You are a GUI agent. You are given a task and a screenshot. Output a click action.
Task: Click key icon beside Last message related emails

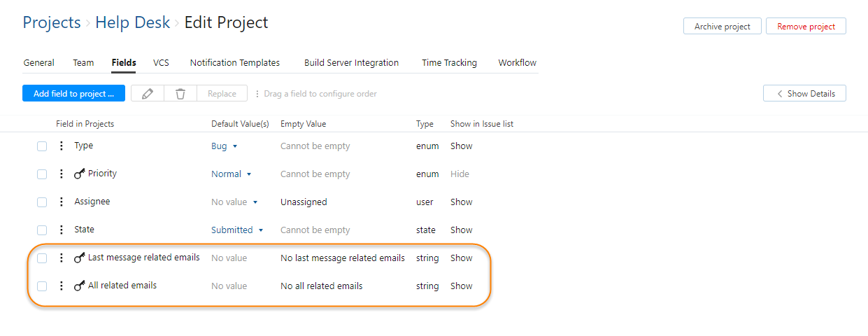pyautogui.click(x=80, y=258)
